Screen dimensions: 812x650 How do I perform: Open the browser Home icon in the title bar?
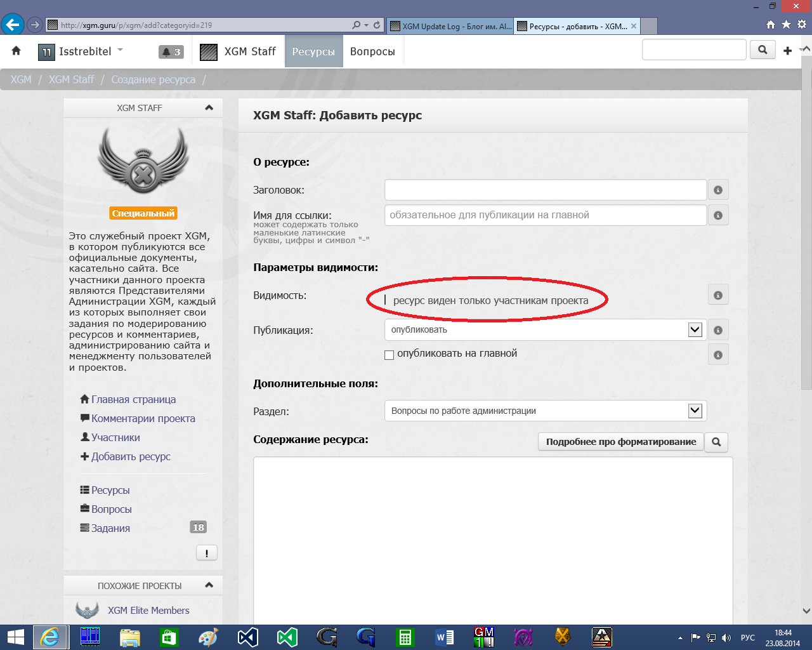tap(771, 25)
